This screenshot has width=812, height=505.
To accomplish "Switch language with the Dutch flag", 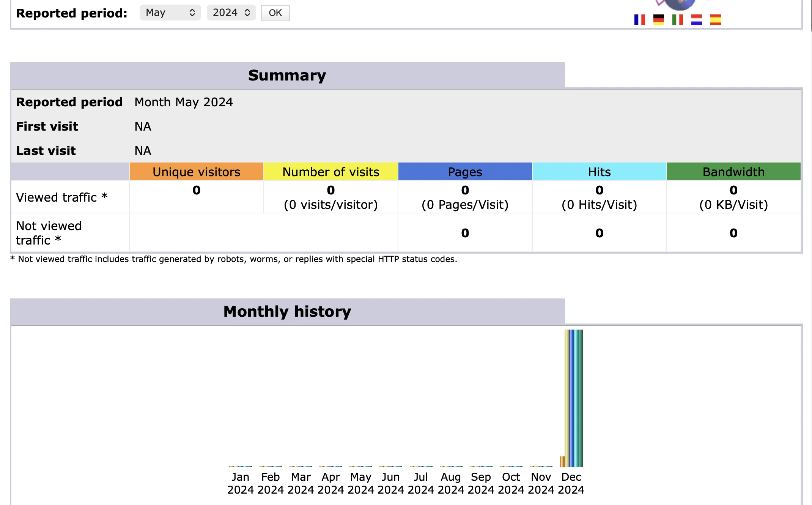I will pos(697,20).
